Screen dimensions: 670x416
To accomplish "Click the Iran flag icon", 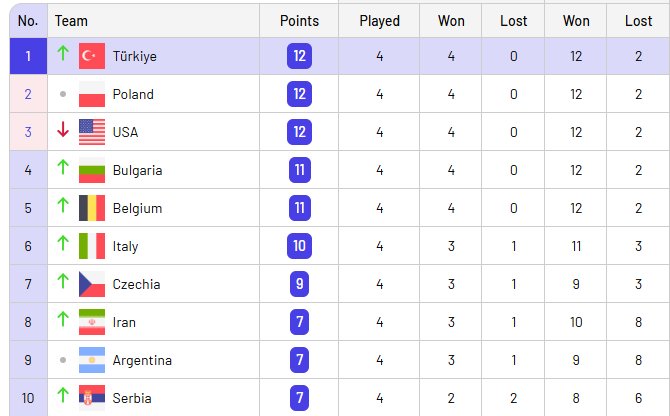I will pyautogui.click(x=92, y=322).
